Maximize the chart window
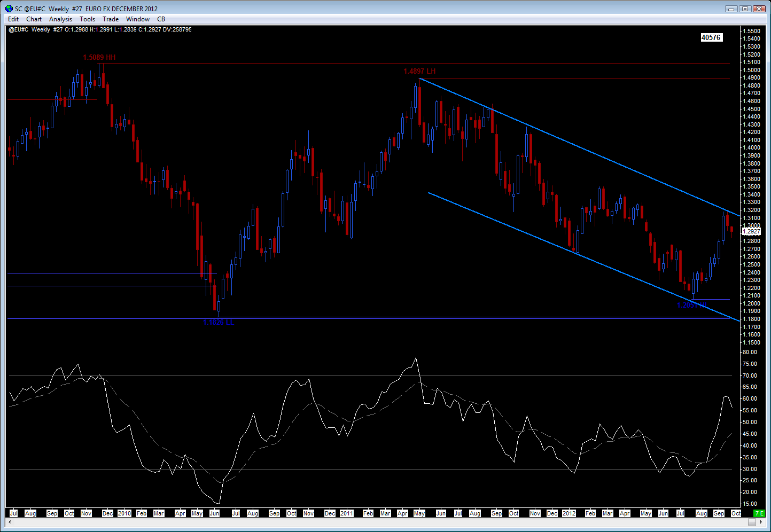Screen dimensions: 771x532 [745, 9]
